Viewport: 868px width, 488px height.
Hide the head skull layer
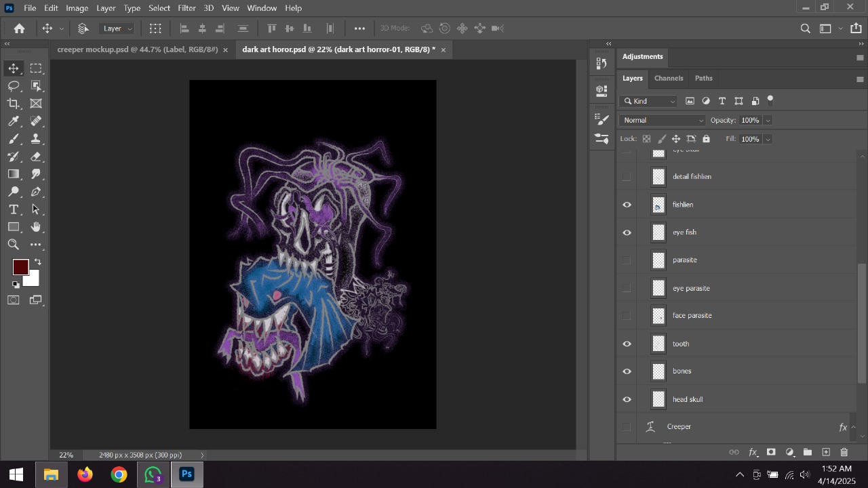[x=627, y=399]
